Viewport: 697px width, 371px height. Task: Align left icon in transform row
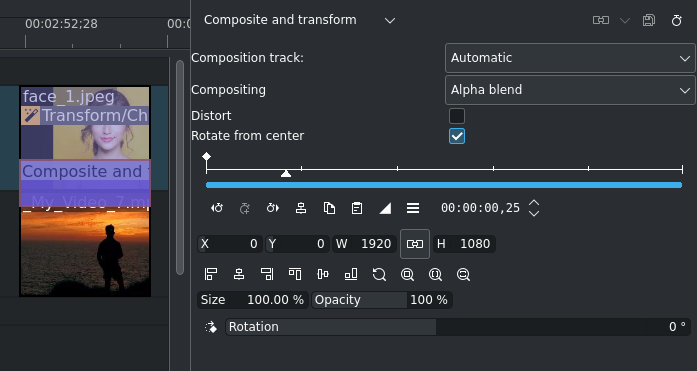point(211,274)
